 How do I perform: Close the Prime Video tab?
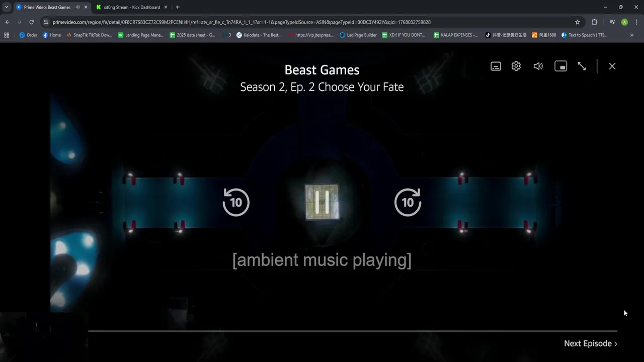pos(86,7)
